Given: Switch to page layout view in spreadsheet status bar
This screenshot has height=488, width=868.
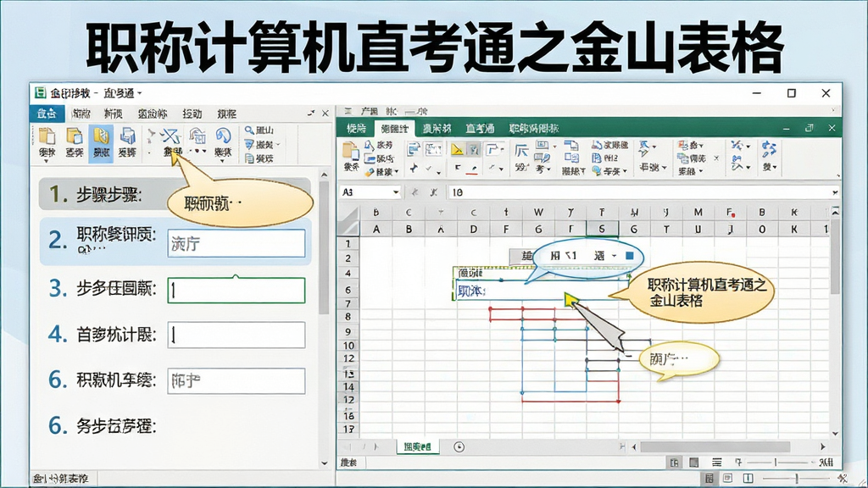Looking at the screenshot, I should 693,463.
